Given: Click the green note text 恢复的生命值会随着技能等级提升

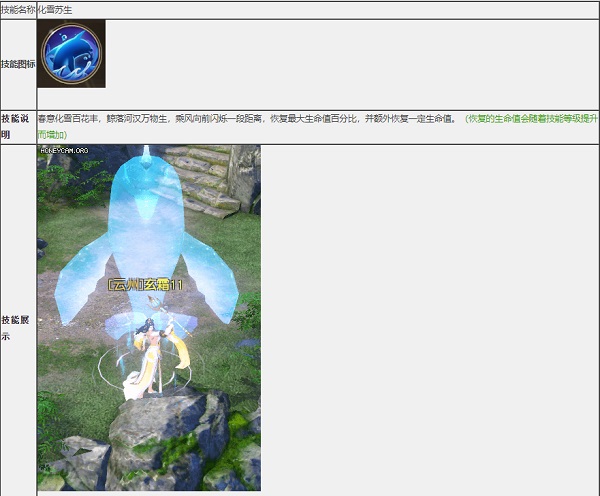Looking at the screenshot, I should [533, 119].
